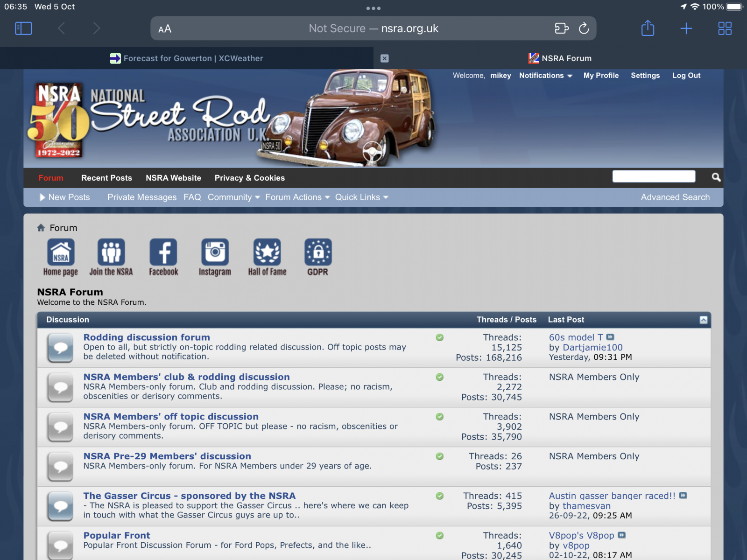Open the Facebook icon link
Image resolution: width=747 pixels, height=560 pixels.
163,258
